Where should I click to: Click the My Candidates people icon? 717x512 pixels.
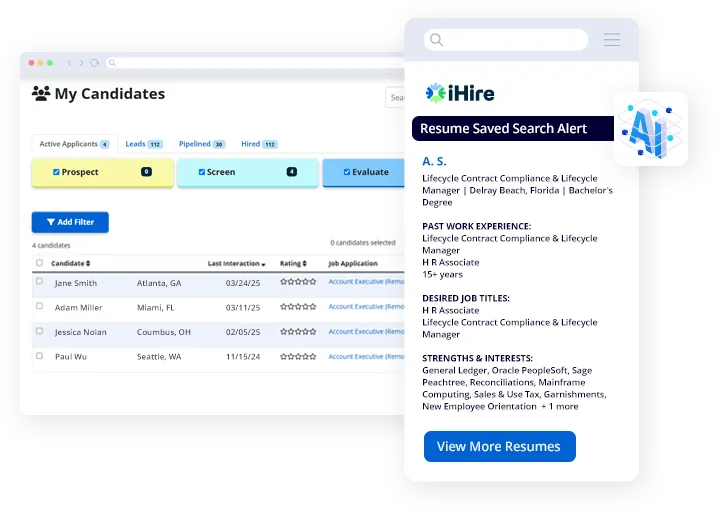(x=41, y=93)
